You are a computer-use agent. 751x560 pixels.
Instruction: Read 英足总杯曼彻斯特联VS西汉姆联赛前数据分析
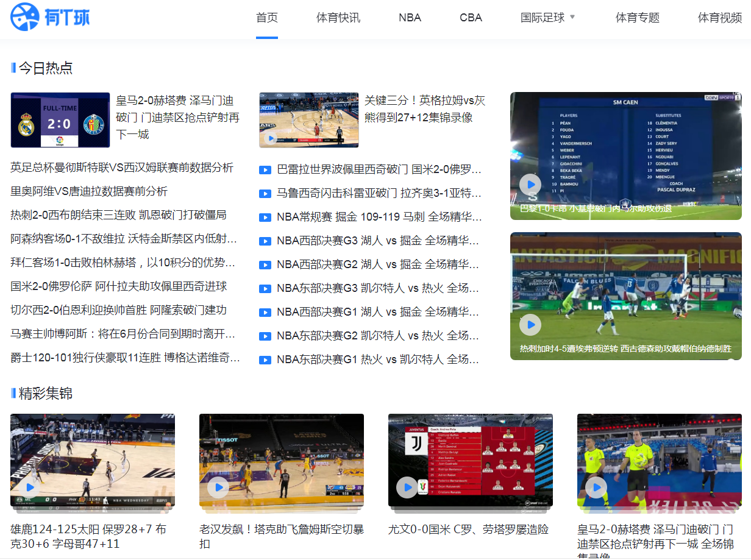(x=122, y=168)
